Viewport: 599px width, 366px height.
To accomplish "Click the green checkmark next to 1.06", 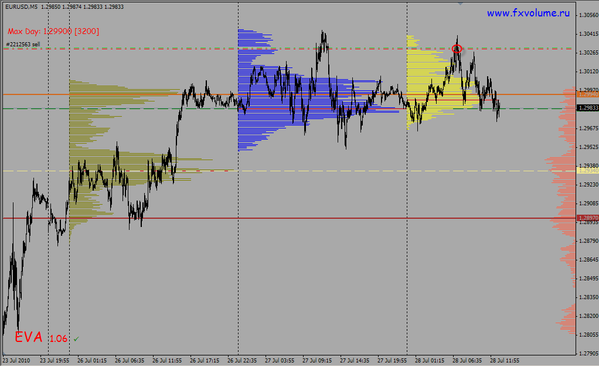I will click(76, 339).
